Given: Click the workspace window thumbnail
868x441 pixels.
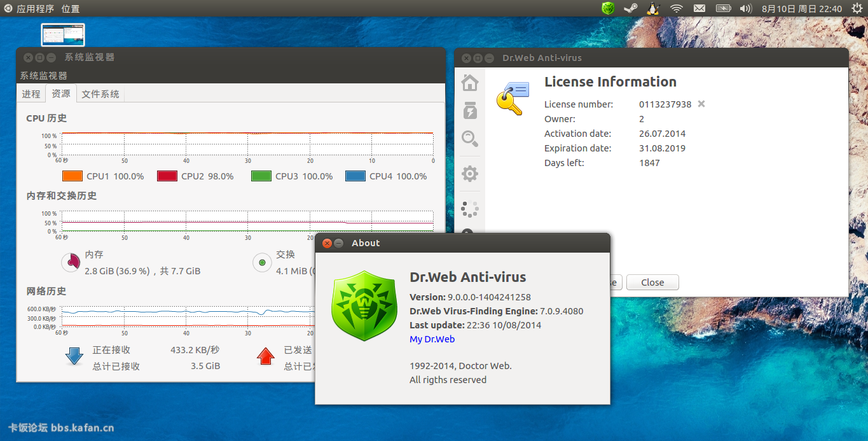Looking at the screenshot, I should point(63,35).
